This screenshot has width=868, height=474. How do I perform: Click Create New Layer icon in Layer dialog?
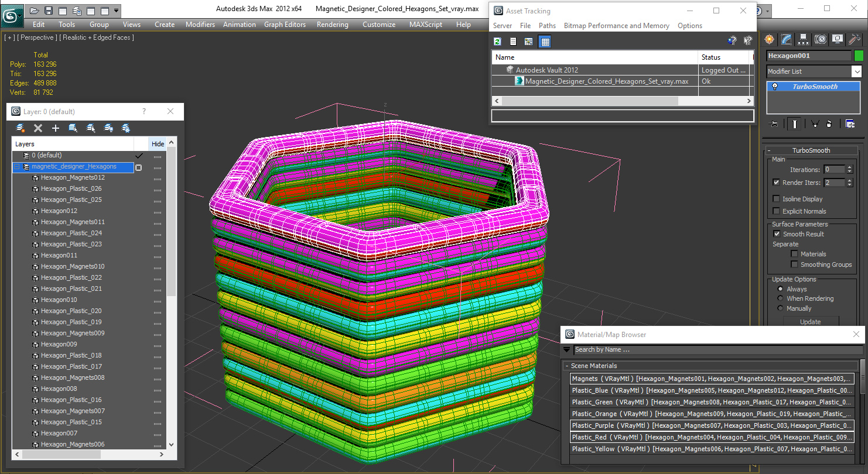pos(20,128)
